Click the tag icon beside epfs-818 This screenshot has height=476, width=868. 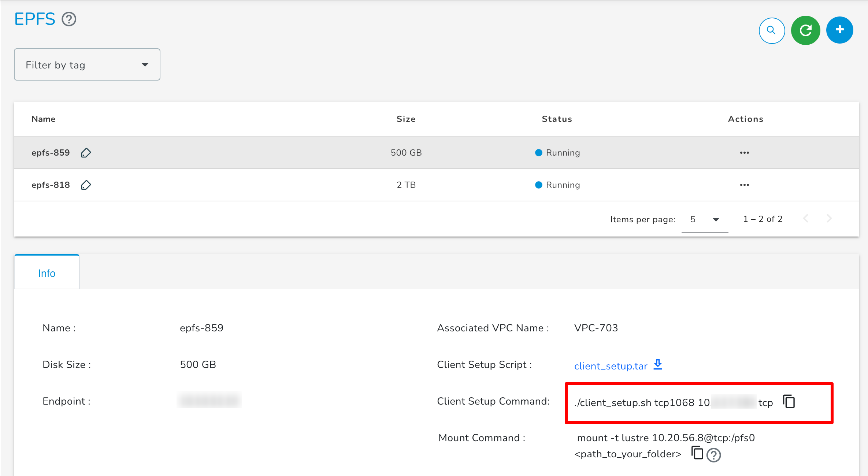[x=86, y=185]
